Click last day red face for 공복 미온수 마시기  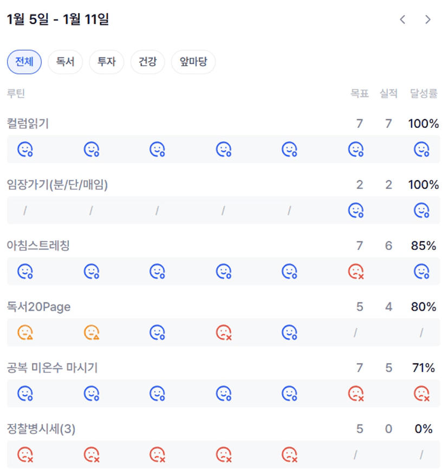pos(421,393)
